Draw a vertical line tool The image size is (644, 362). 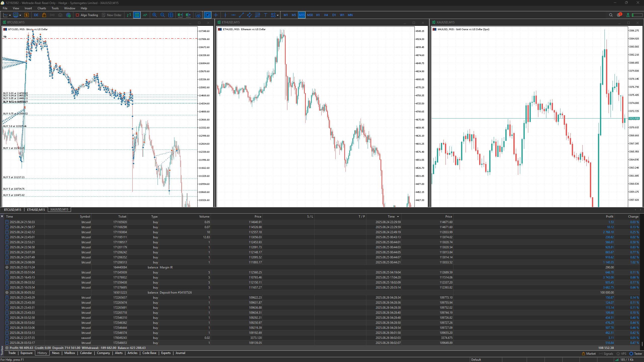[225, 15]
